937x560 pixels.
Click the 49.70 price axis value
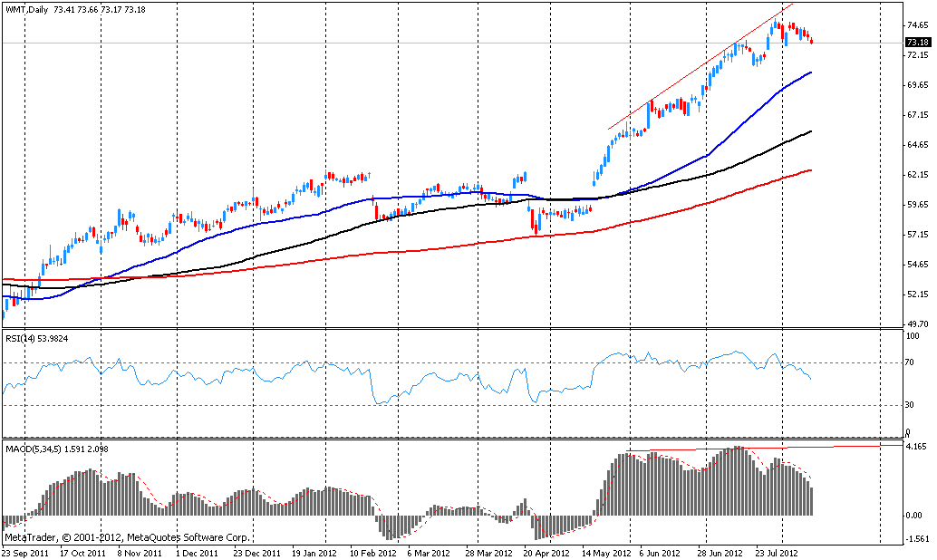917,323
